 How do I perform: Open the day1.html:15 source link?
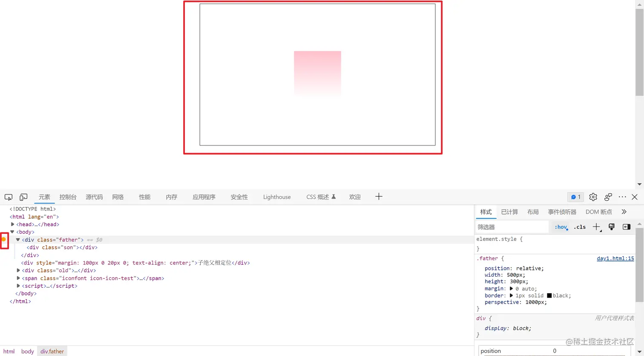615,258
